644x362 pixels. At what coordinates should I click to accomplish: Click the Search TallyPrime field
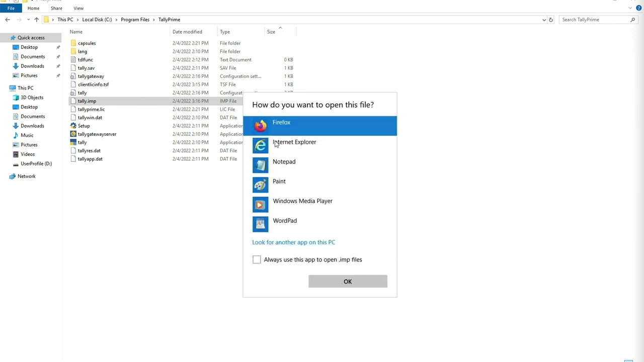click(595, 20)
